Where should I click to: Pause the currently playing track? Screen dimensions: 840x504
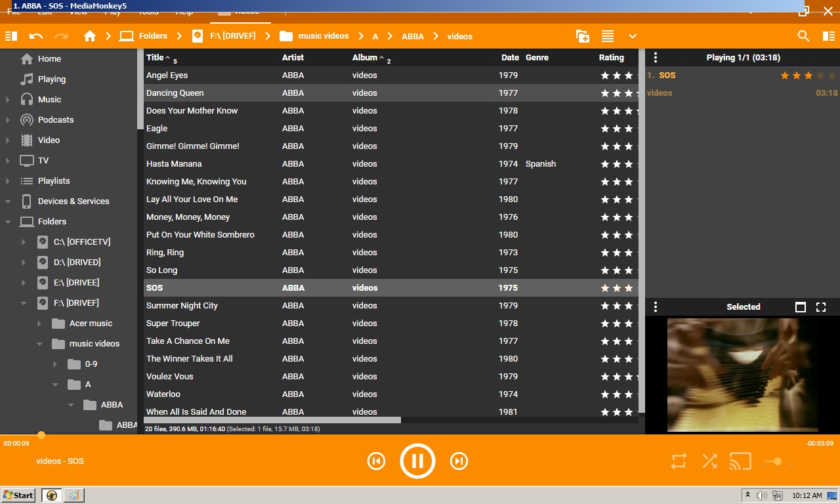417,461
